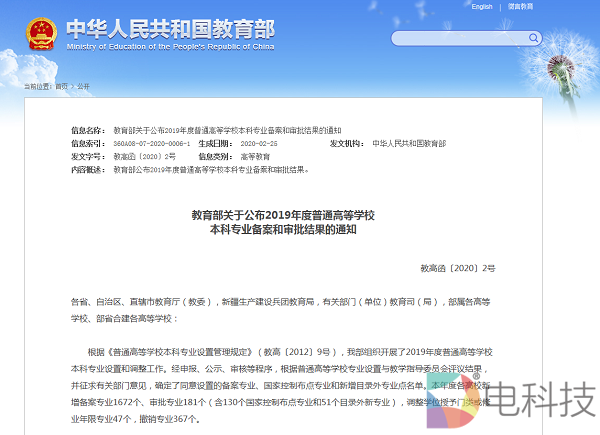600x435 pixels.
Task: Open 公开 in the breadcrumb
Action: coord(83,86)
